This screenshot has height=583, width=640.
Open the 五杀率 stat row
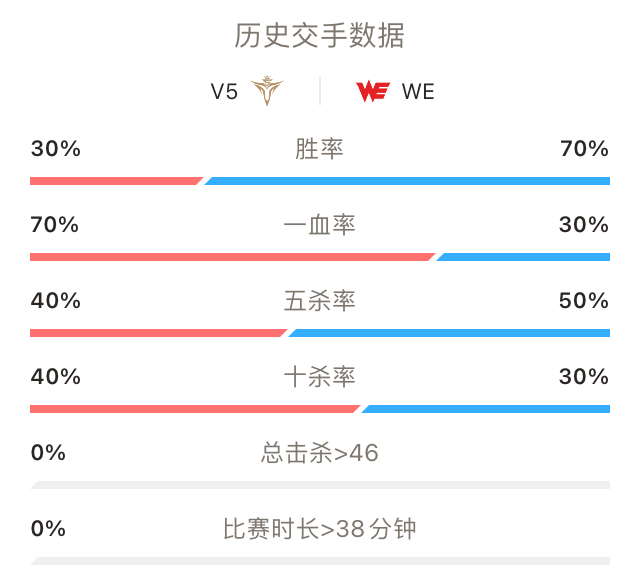point(320,312)
